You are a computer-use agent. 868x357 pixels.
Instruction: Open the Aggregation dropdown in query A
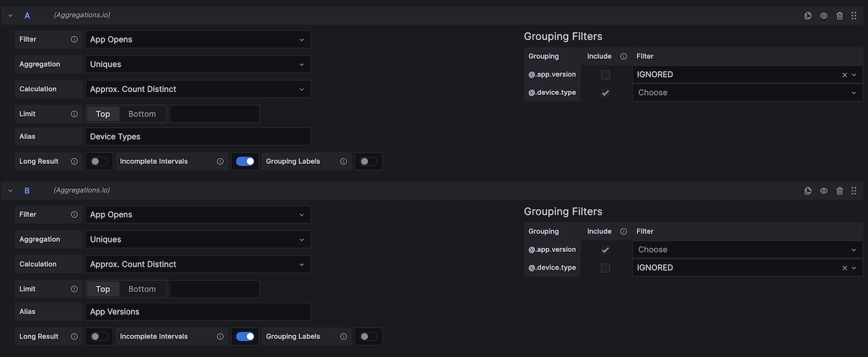197,64
